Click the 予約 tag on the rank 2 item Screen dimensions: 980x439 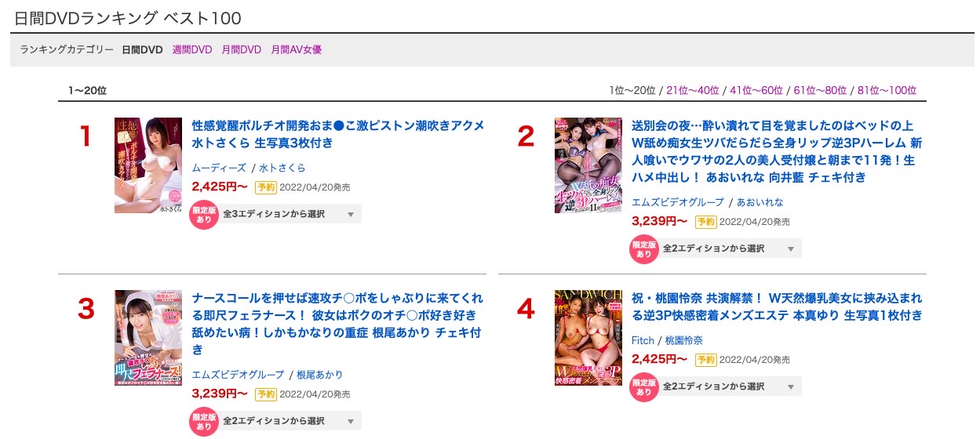tap(705, 221)
